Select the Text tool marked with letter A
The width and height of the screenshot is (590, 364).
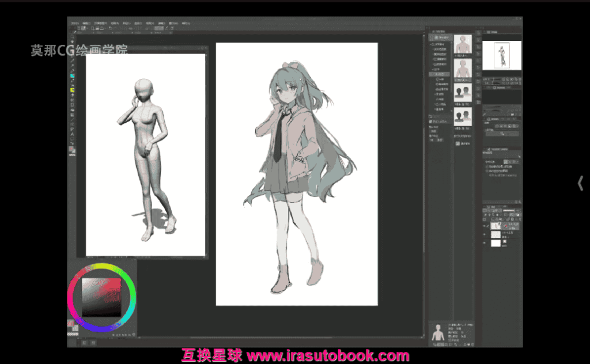(x=72, y=134)
